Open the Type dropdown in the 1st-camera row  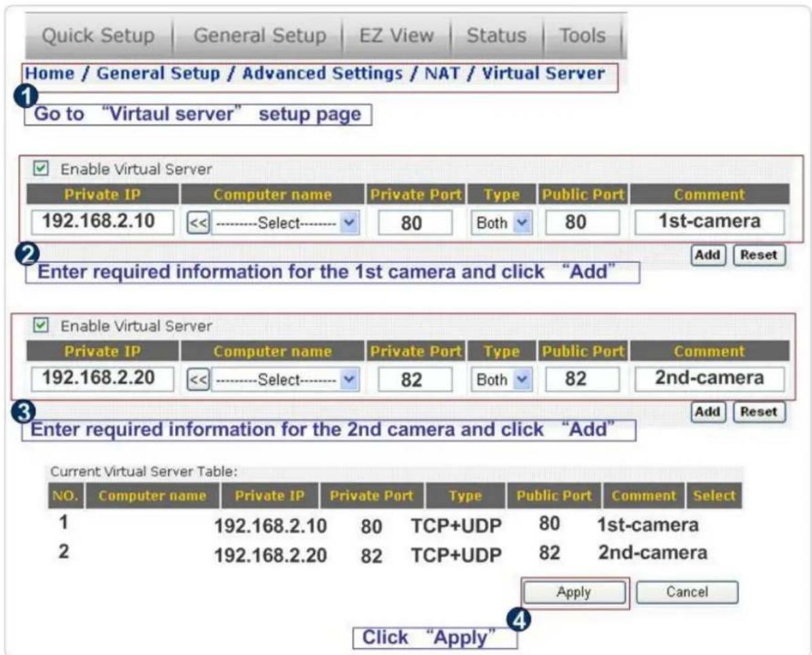pyautogui.click(x=501, y=223)
